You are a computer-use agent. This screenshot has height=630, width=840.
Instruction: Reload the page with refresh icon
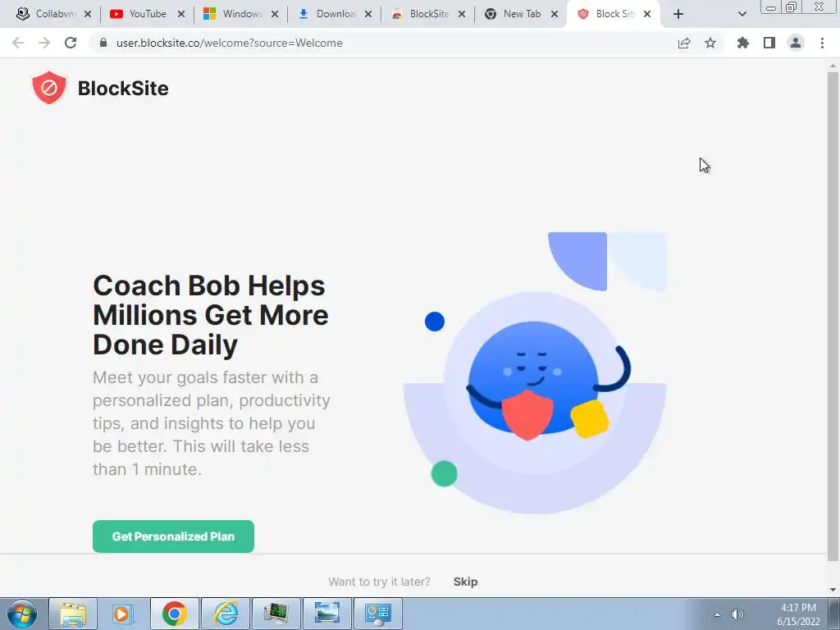point(71,43)
